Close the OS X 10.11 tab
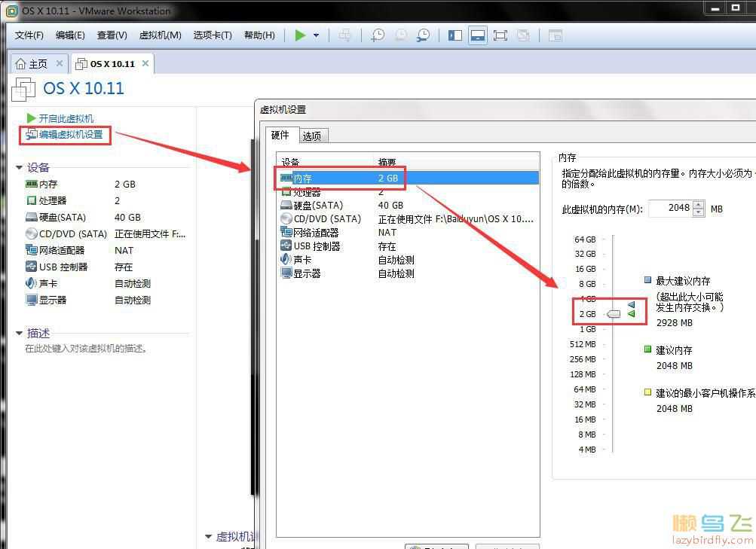 pyautogui.click(x=145, y=63)
